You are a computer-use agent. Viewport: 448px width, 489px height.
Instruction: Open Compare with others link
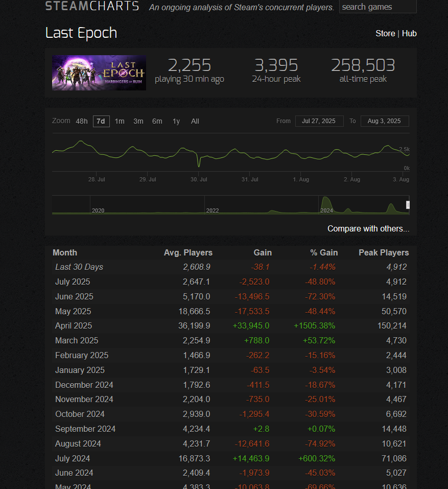click(x=368, y=228)
